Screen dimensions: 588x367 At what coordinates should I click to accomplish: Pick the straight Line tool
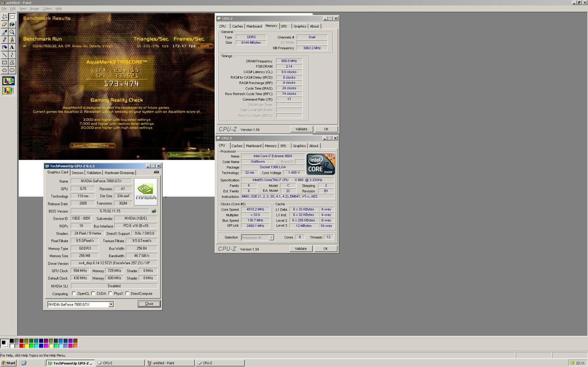click(x=4, y=55)
